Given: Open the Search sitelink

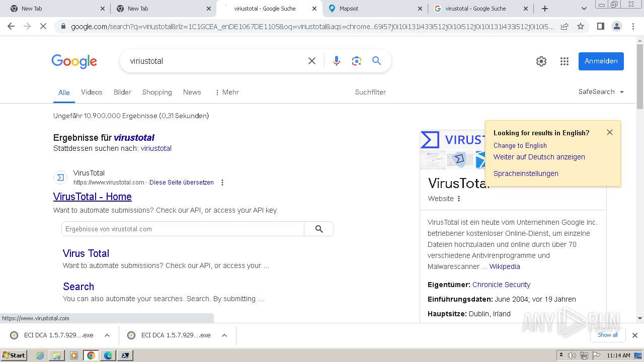Looking at the screenshot, I should pos(78,287).
